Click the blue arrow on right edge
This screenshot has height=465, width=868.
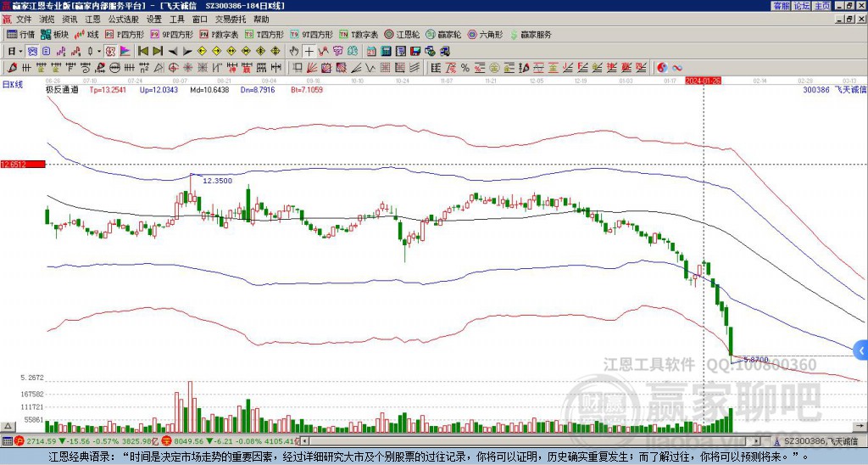(861, 349)
